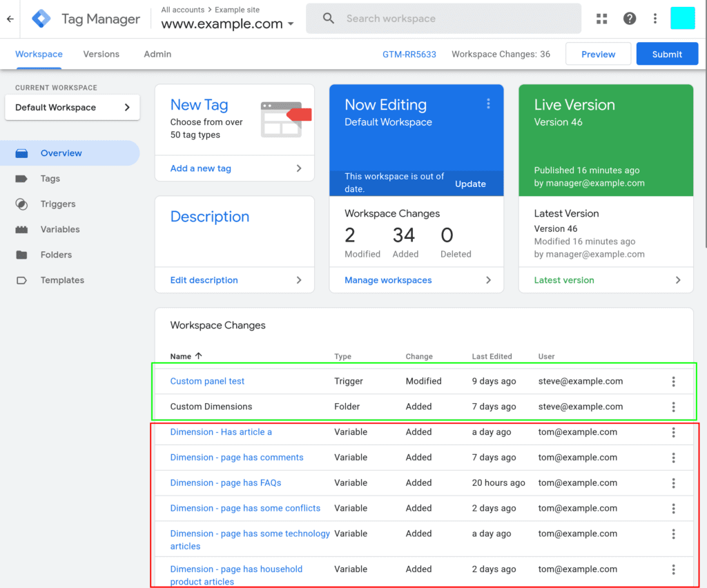This screenshot has height=588, width=707.
Task: Open the help question mark icon
Action: tap(630, 19)
